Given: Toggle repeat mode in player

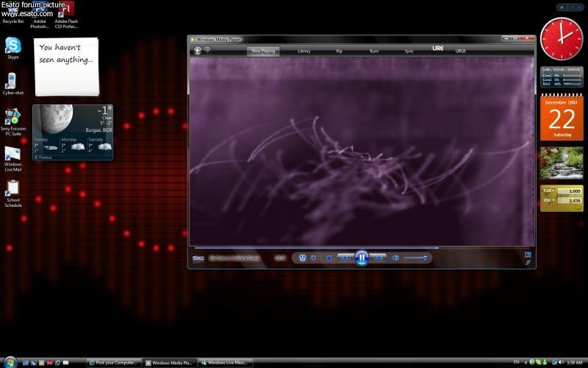Looking at the screenshot, I should 314,258.
